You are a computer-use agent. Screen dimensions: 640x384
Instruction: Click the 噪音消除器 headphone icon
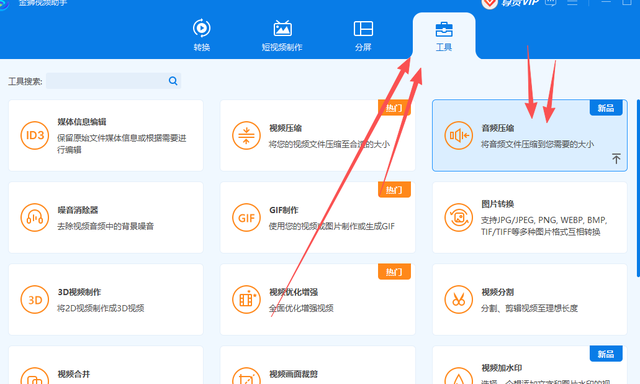pos(35,218)
